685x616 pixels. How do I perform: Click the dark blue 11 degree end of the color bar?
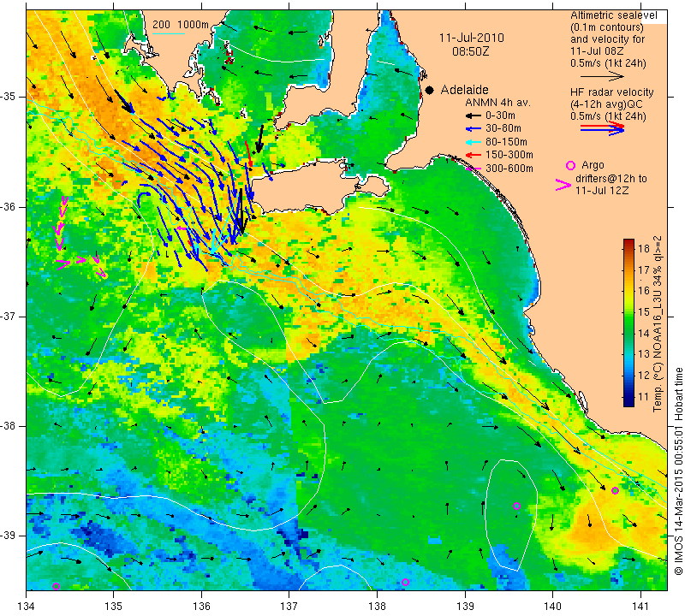pyautogui.click(x=628, y=402)
